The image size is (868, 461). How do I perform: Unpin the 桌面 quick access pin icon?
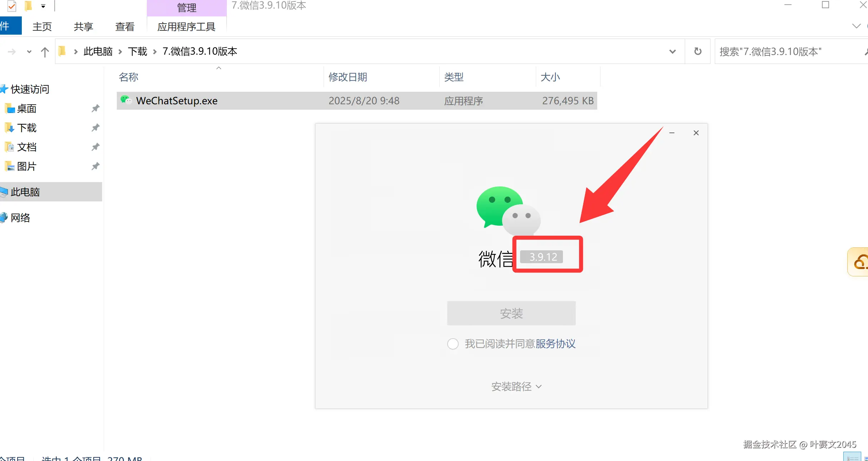[x=95, y=108]
